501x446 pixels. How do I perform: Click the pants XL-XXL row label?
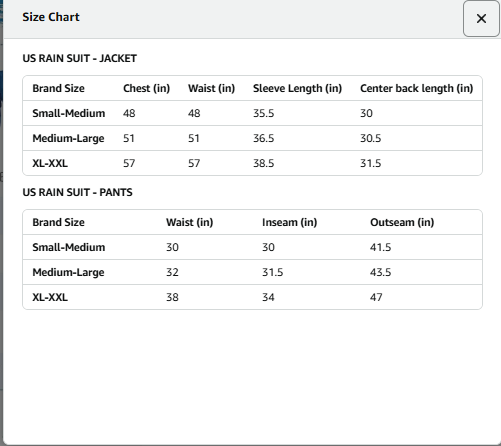[50, 297]
